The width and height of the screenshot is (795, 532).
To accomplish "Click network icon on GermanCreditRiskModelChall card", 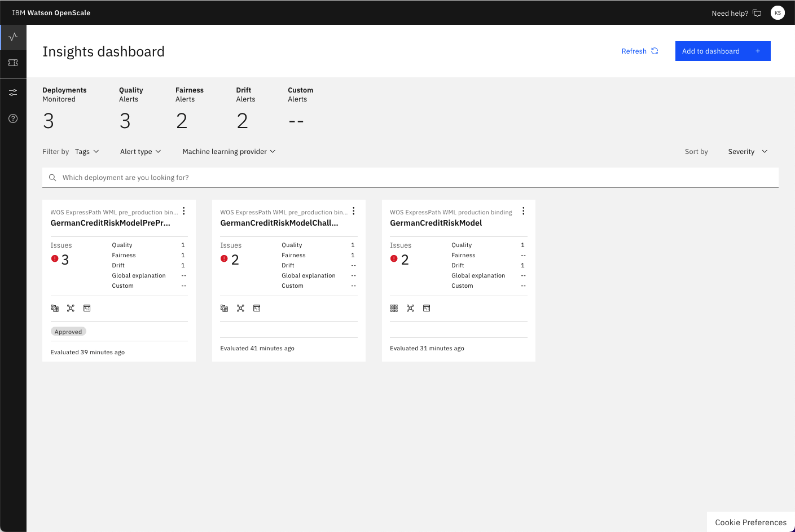I will point(240,308).
